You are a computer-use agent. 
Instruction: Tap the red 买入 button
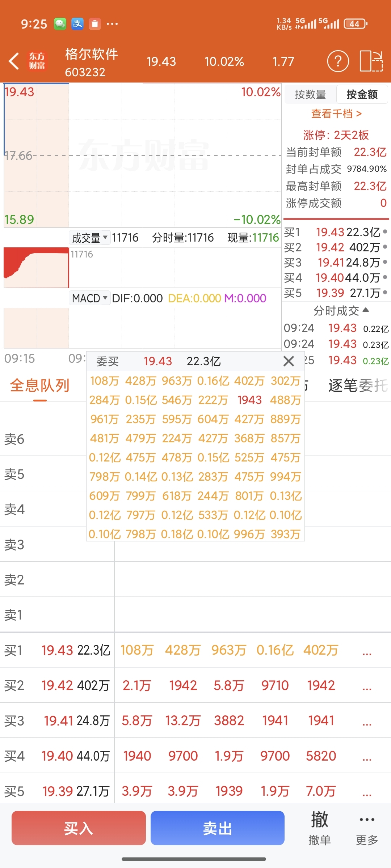tap(79, 828)
